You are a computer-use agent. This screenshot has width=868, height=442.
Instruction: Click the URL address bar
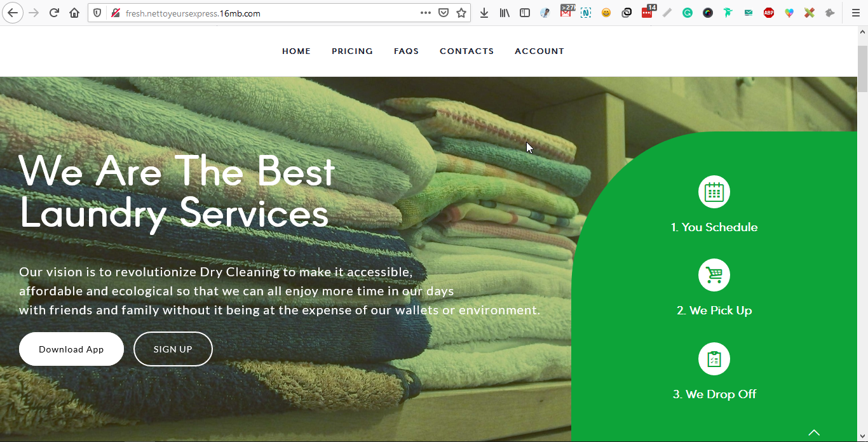pos(267,13)
